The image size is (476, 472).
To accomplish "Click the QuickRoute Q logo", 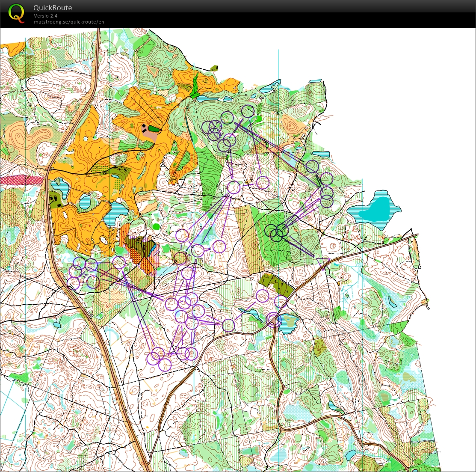I will 16,13.
